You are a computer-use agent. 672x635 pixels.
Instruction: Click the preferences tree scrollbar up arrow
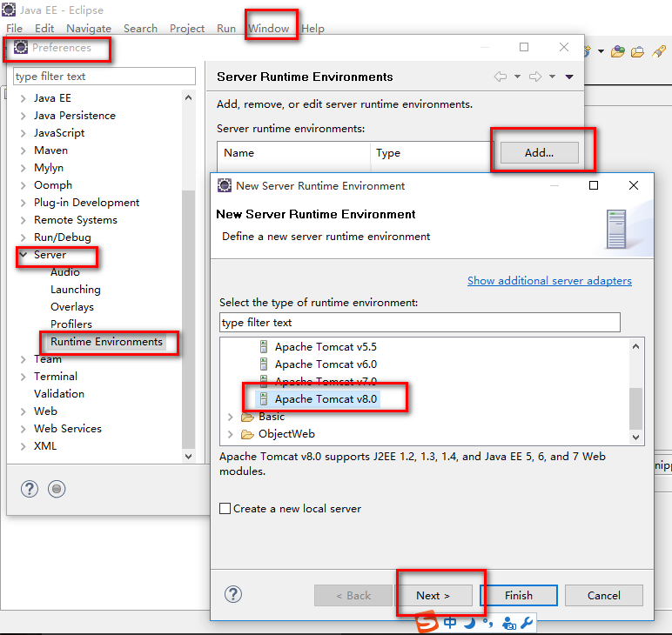[x=188, y=97]
